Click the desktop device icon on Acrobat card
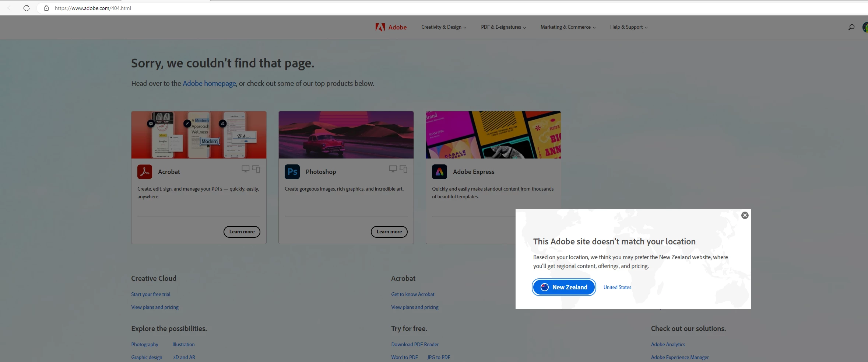 pos(246,169)
